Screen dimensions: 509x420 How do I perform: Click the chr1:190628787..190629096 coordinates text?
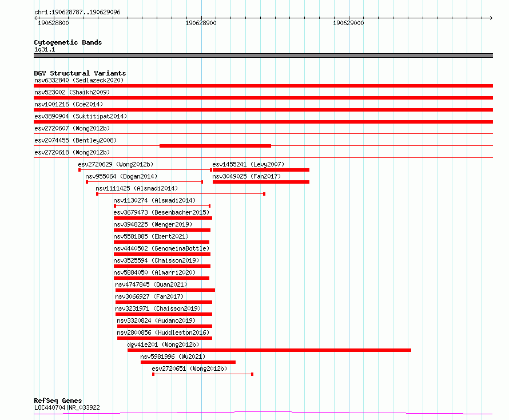point(77,13)
